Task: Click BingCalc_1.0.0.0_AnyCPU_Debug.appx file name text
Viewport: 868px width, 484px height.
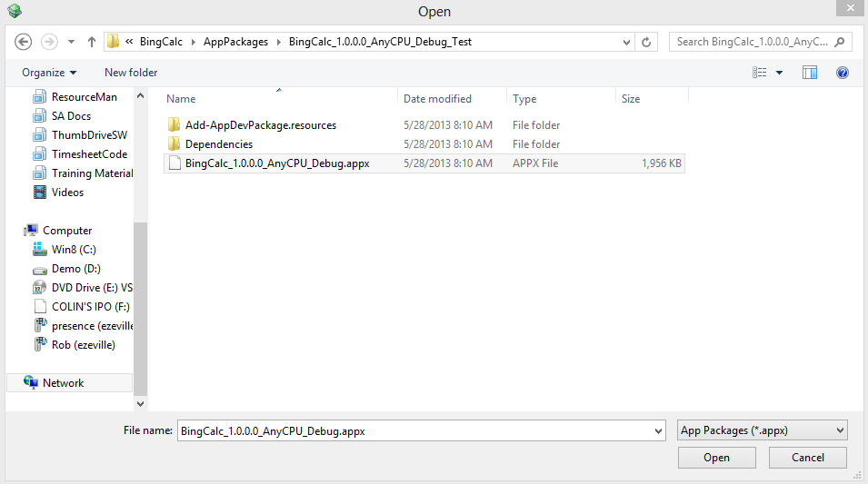Action: pos(277,163)
